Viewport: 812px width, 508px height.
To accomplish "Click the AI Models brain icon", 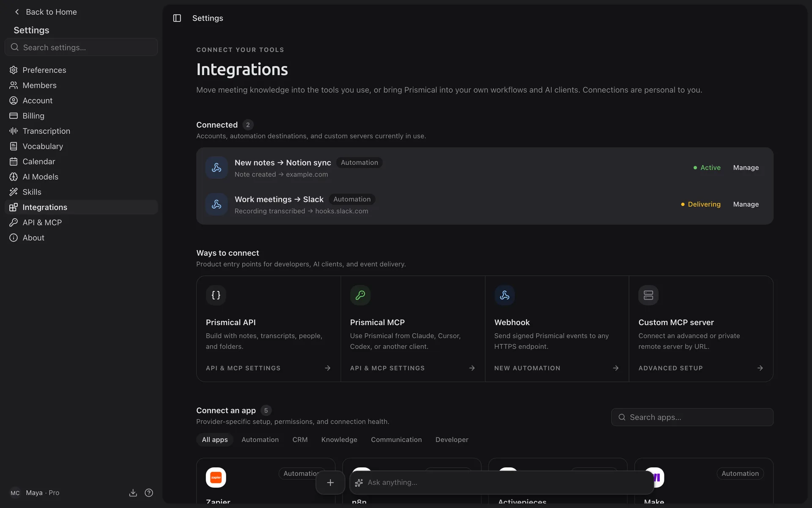I will click(14, 177).
